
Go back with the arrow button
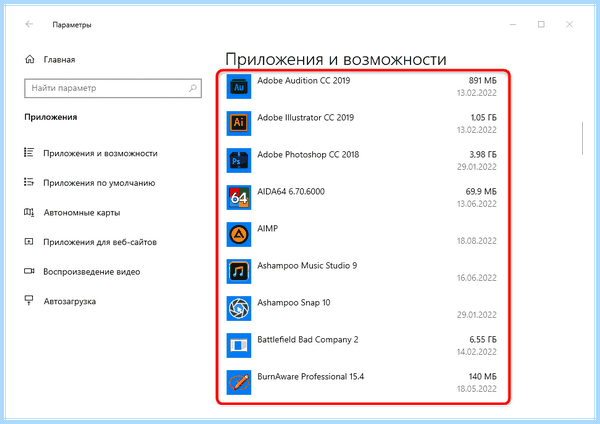click(29, 24)
